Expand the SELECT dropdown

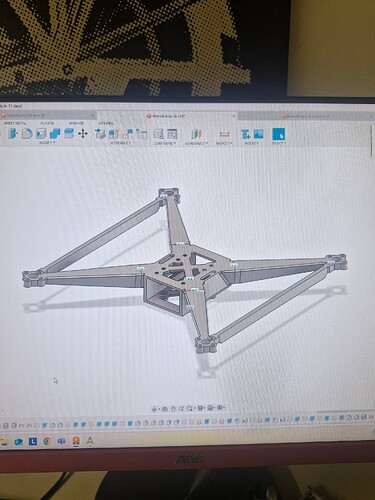(x=279, y=143)
